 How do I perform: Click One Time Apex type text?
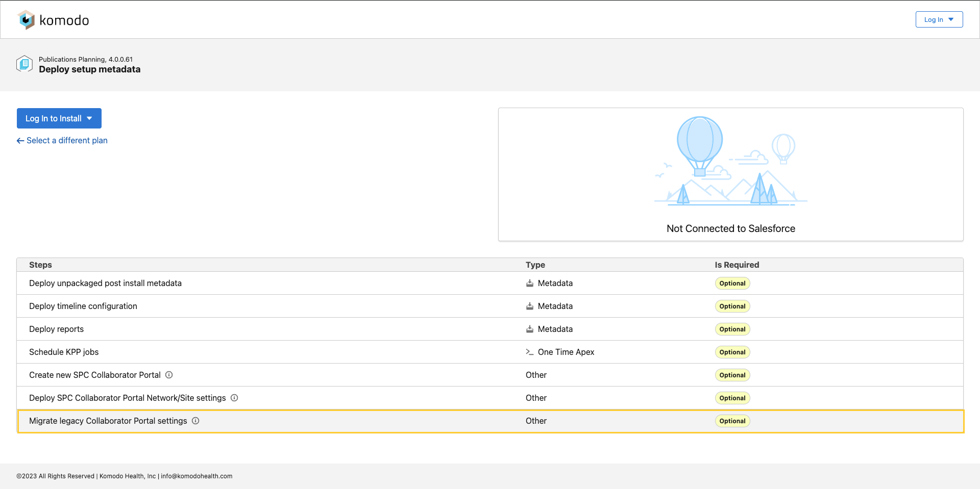(x=566, y=352)
